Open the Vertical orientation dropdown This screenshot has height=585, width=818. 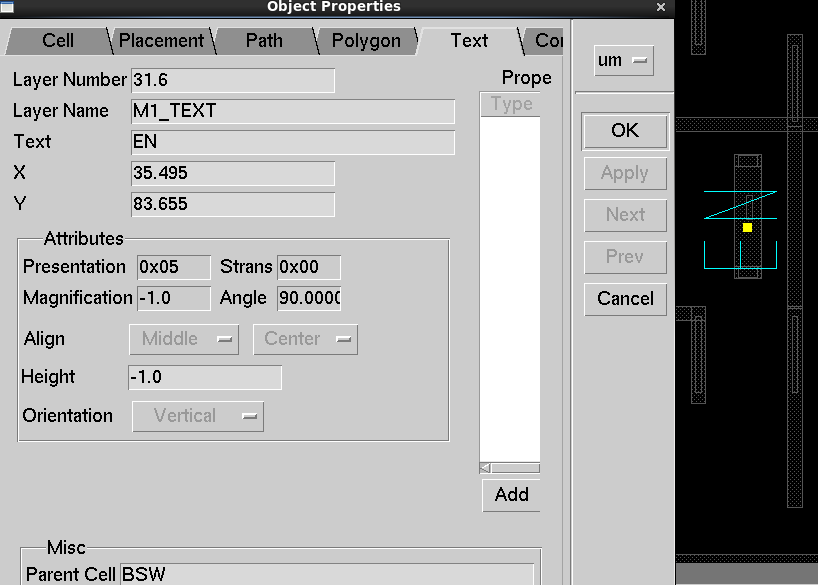click(x=198, y=416)
